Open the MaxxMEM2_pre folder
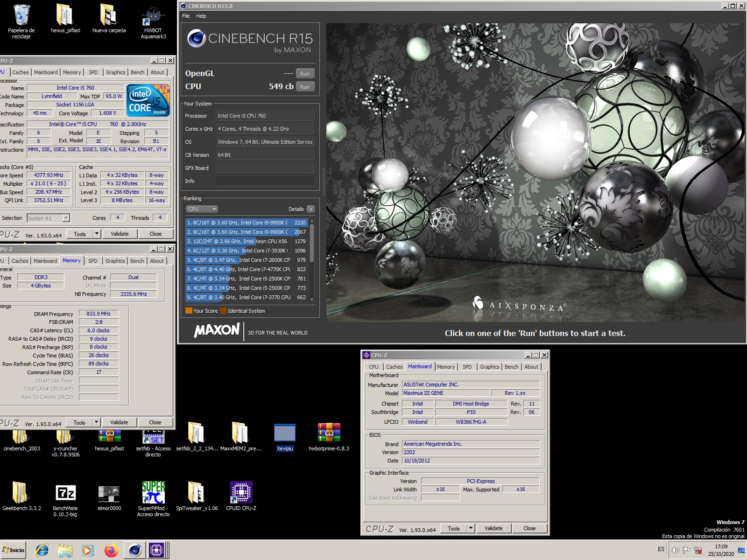This screenshot has height=560, width=747. tap(240, 437)
